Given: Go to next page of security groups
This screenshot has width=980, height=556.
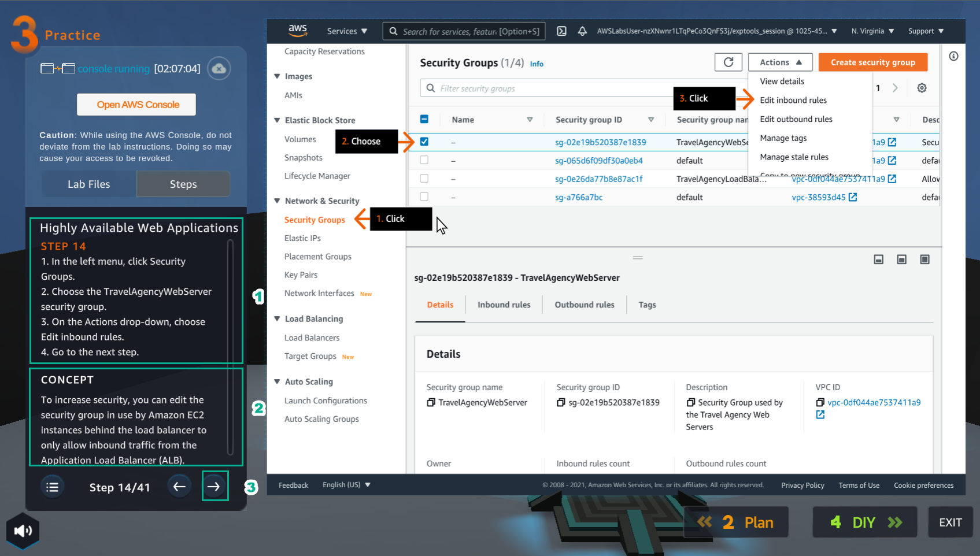Looking at the screenshot, I should pos(895,88).
